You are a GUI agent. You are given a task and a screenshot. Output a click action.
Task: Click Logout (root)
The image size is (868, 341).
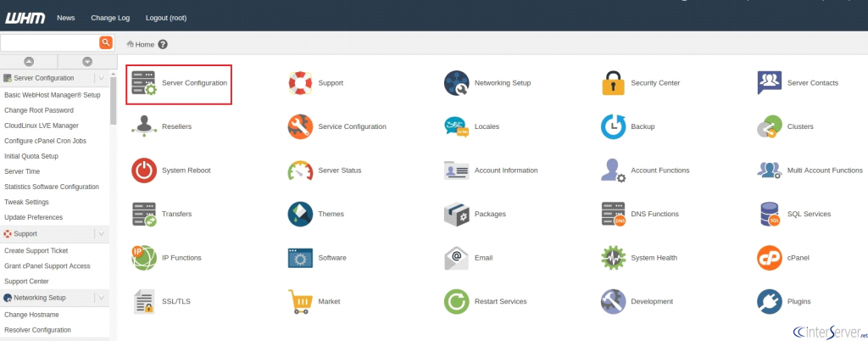(x=166, y=18)
